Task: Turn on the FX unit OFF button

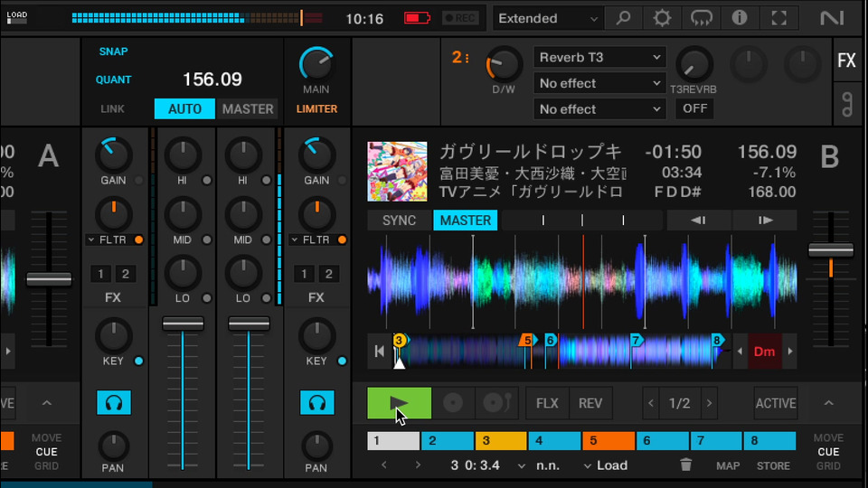Action: click(694, 108)
